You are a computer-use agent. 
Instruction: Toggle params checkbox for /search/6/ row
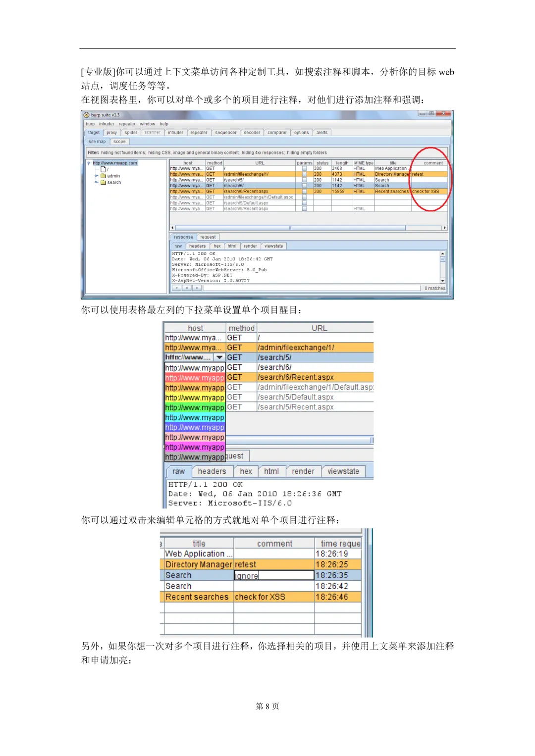(x=304, y=186)
